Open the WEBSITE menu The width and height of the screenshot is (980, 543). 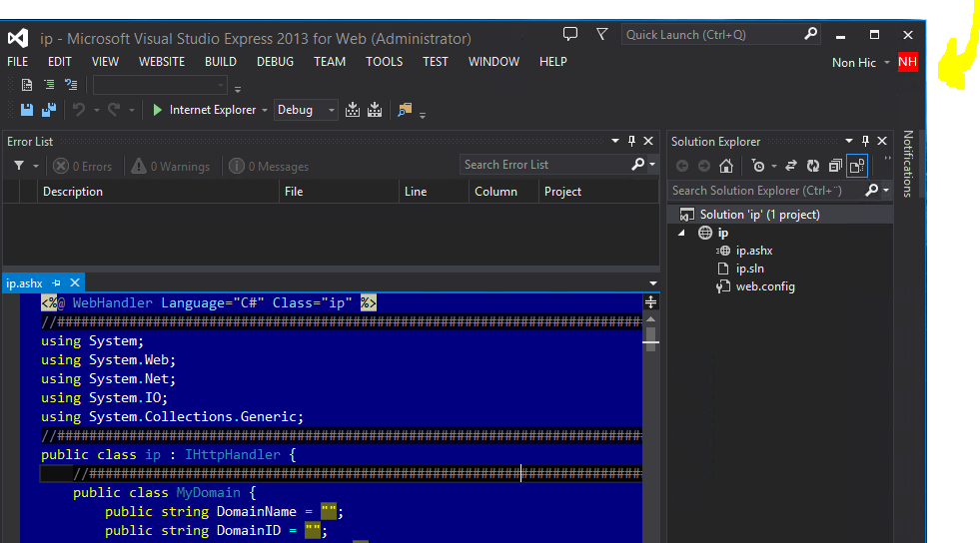click(x=162, y=62)
